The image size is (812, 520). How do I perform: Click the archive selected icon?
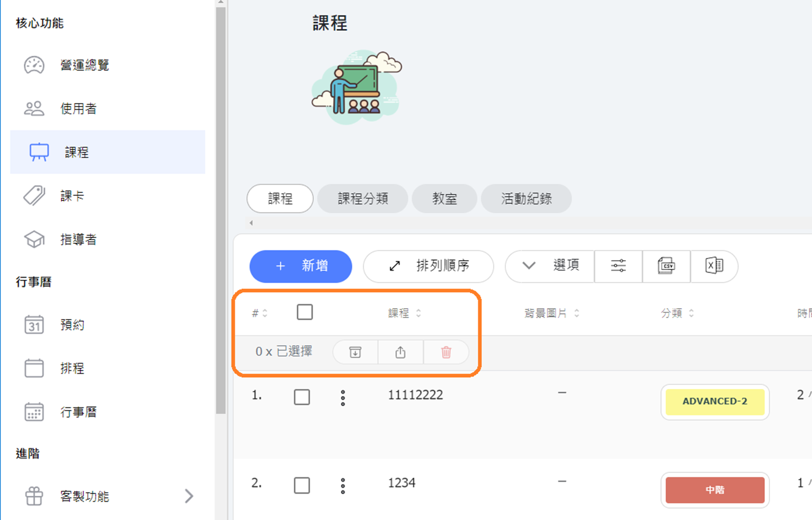355,352
